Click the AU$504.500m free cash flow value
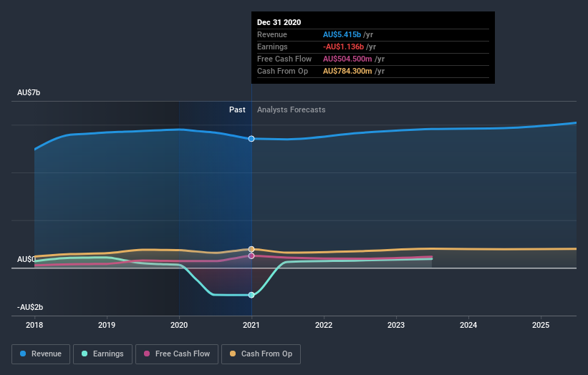 click(347, 59)
